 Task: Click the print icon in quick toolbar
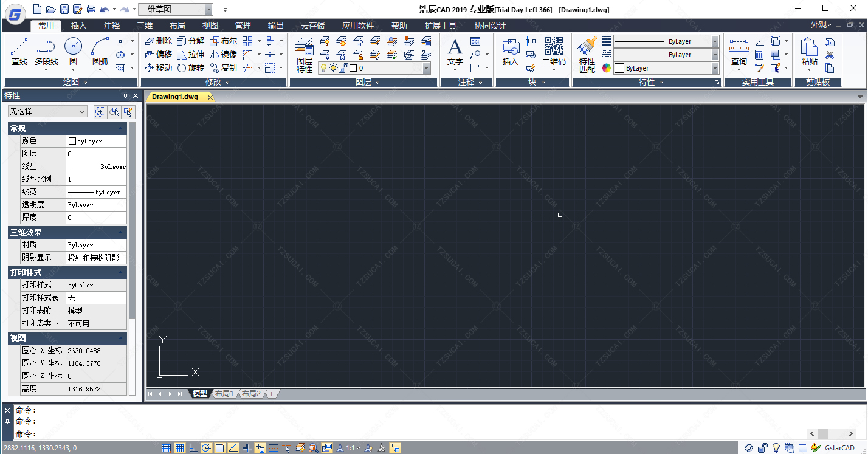[x=91, y=9]
